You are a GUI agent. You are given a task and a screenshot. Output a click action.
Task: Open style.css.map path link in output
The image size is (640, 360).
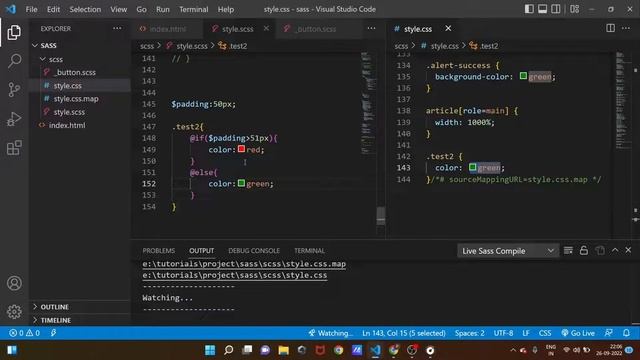tap(244, 264)
